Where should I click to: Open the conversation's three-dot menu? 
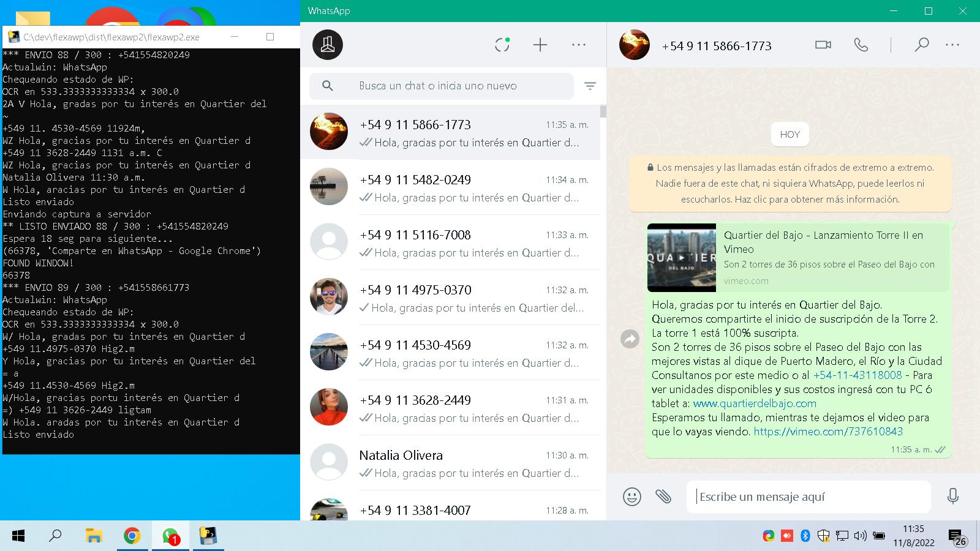click(x=952, y=45)
